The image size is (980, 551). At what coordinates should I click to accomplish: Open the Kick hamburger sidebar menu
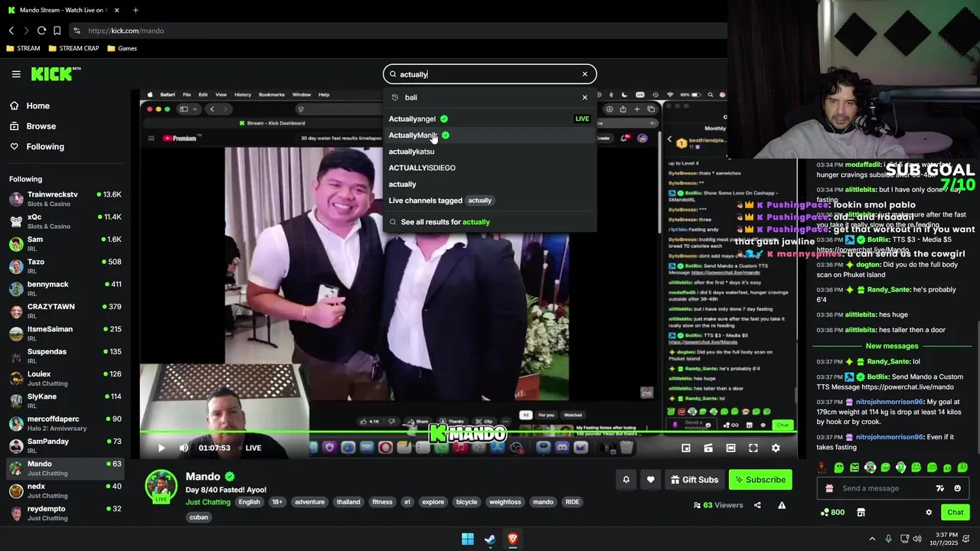pyautogui.click(x=16, y=74)
